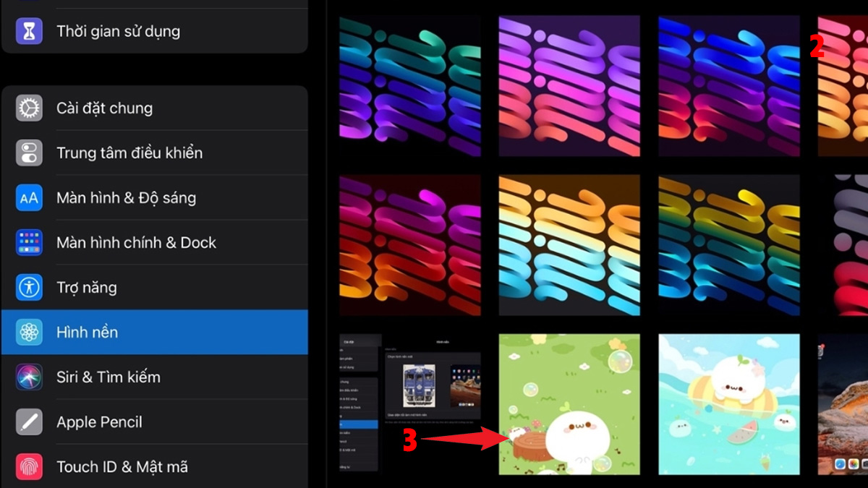Select the settings screenshot photo thumbnail
The image size is (868, 488).
(x=410, y=404)
